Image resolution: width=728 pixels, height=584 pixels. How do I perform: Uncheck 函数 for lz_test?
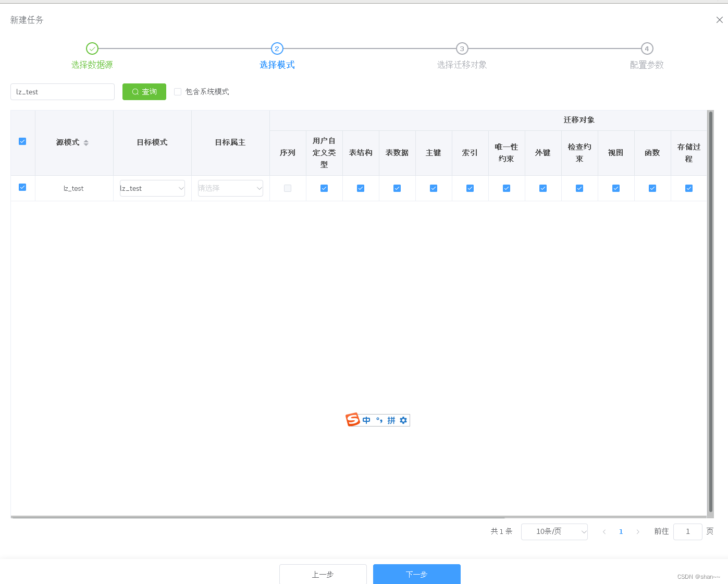pyautogui.click(x=652, y=188)
